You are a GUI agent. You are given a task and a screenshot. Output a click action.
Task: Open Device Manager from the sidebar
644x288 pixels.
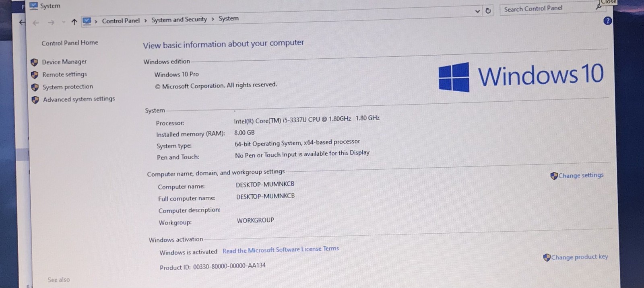click(64, 62)
